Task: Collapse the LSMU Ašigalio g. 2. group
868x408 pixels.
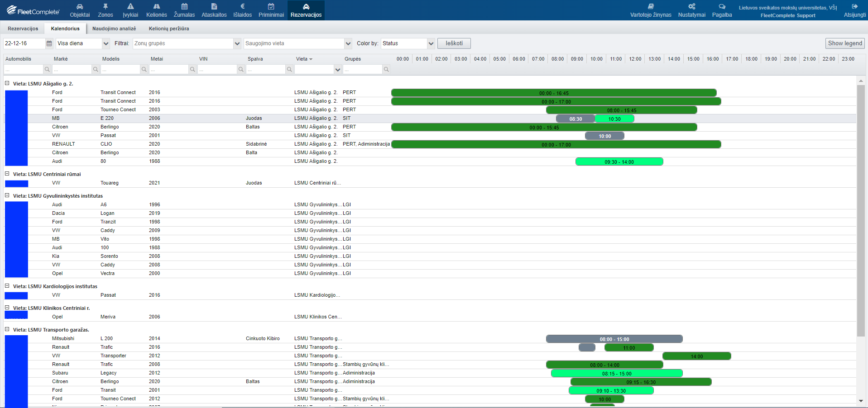Action: click(x=7, y=83)
